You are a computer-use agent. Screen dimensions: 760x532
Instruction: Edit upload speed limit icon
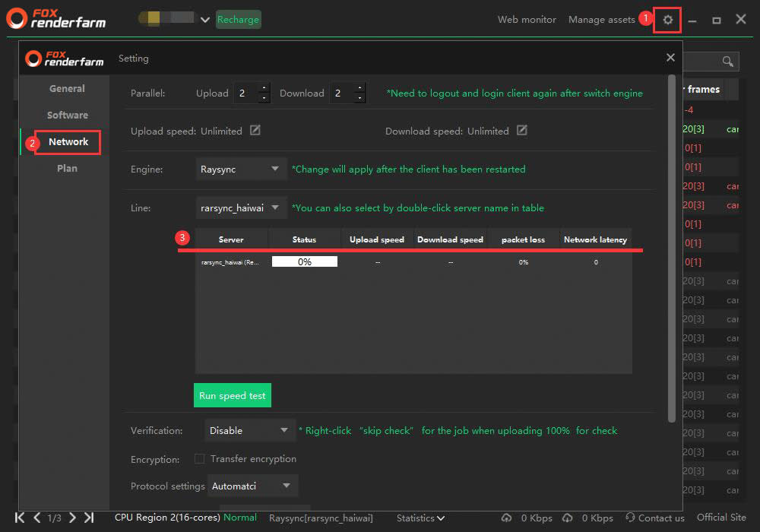pyautogui.click(x=255, y=130)
